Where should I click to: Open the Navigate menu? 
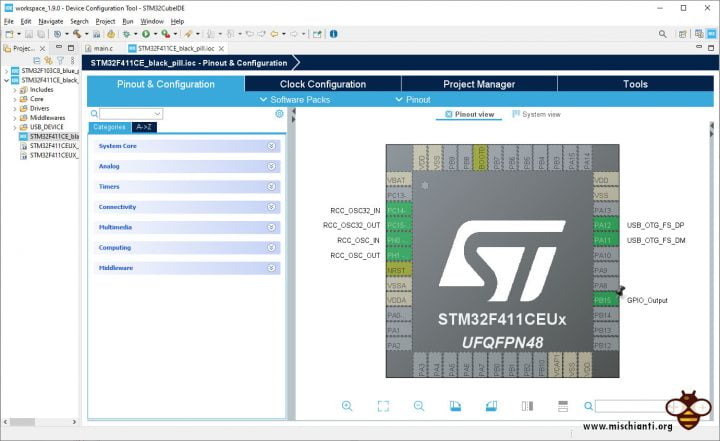[x=51, y=21]
